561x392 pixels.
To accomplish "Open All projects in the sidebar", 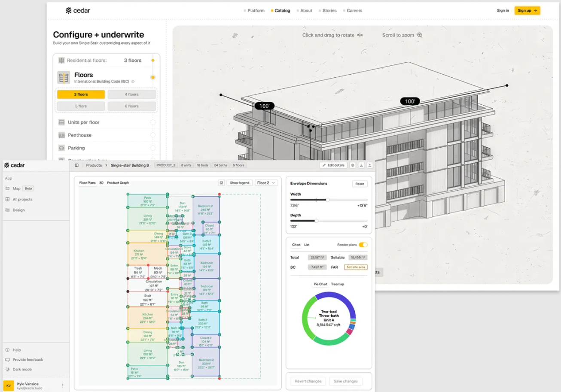I will (22, 199).
